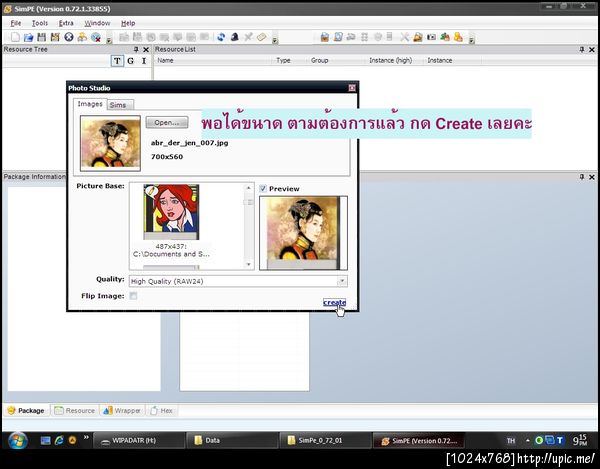This screenshot has height=469, width=600.
Task: Click the TH language indicator in taskbar
Action: pyautogui.click(x=511, y=441)
